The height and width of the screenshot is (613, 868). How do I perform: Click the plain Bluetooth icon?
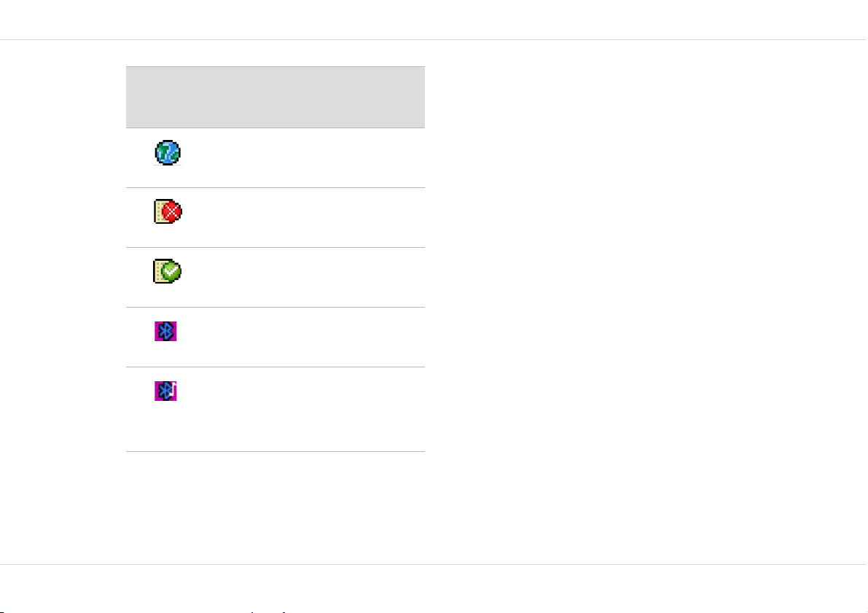(165, 331)
